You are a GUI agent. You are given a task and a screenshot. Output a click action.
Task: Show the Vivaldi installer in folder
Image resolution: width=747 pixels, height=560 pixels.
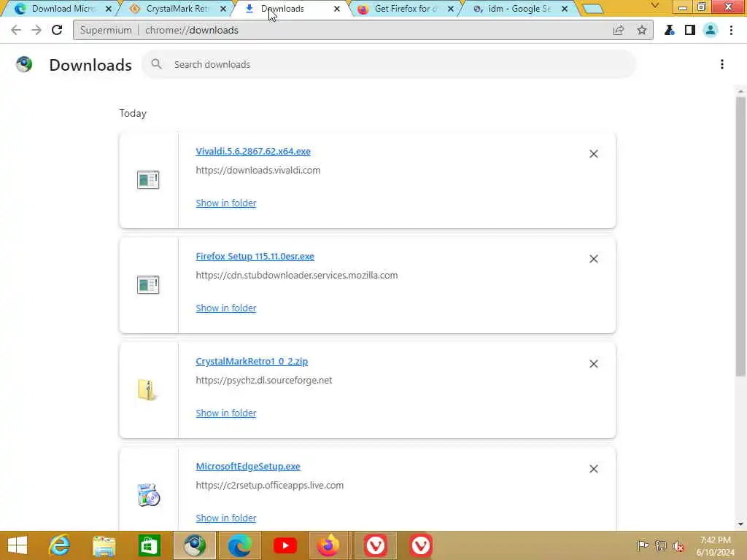[x=226, y=203]
